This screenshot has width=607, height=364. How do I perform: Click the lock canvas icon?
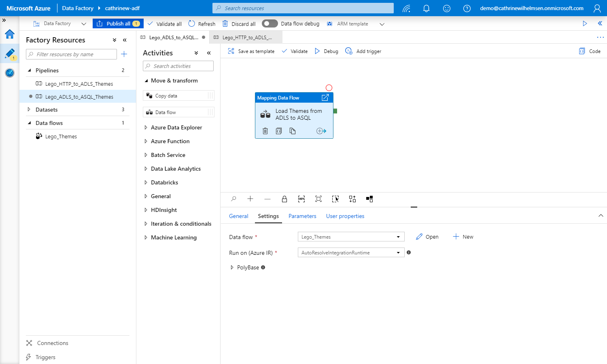pyautogui.click(x=284, y=199)
